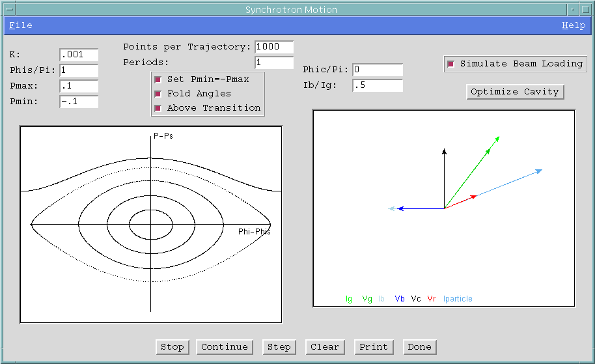This screenshot has width=595, height=364.
Task: Click the Step button
Action: point(279,347)
